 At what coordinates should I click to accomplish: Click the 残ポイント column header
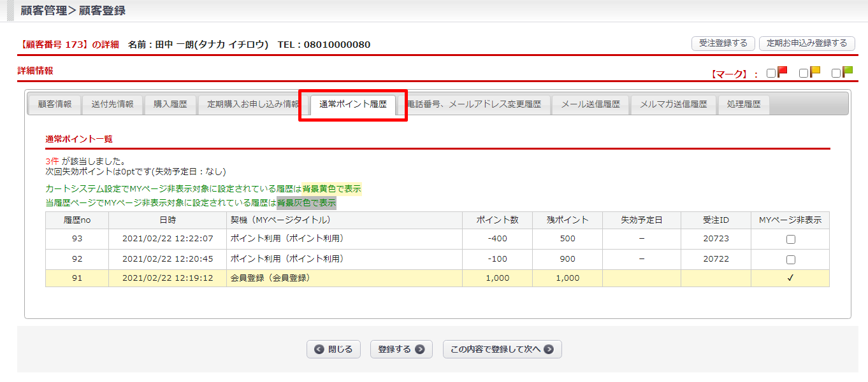568,220
